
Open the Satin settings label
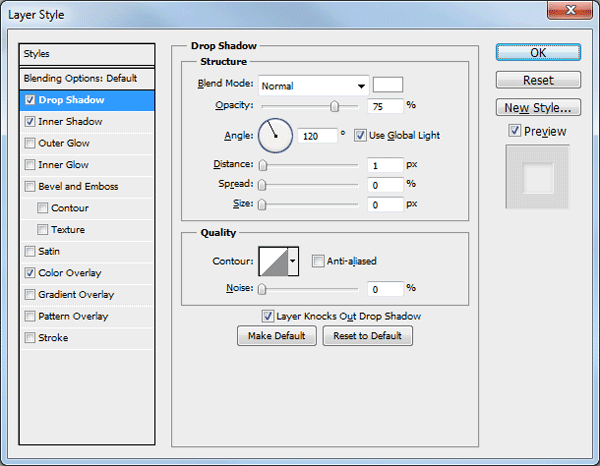[49, 251]
